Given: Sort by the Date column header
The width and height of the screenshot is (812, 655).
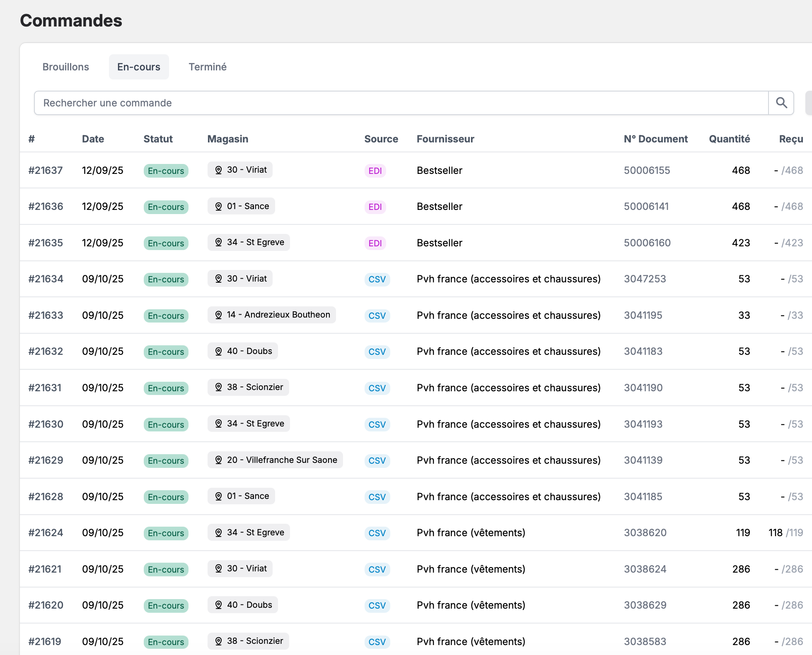Looking at the screenshot, I should 93,139.
